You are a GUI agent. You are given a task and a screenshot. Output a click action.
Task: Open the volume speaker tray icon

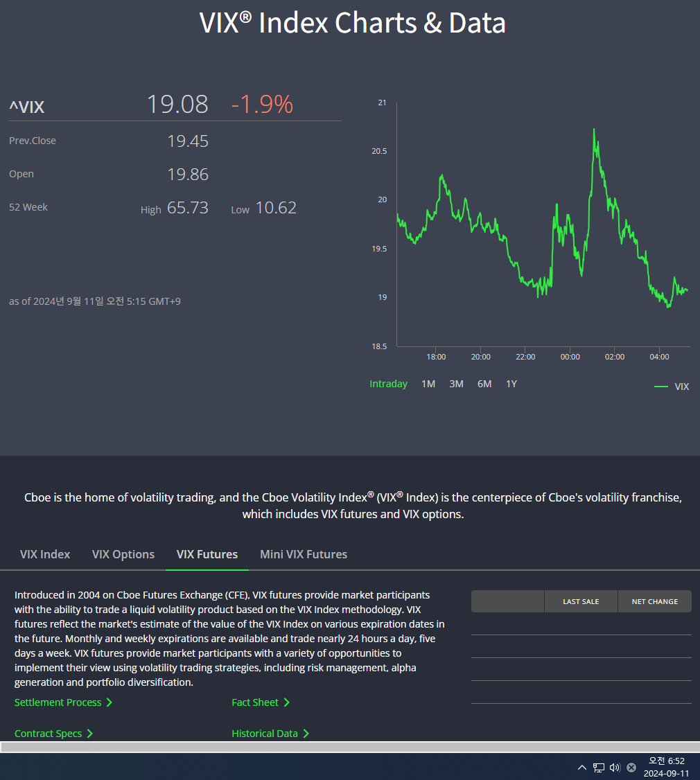coord(615,768)
